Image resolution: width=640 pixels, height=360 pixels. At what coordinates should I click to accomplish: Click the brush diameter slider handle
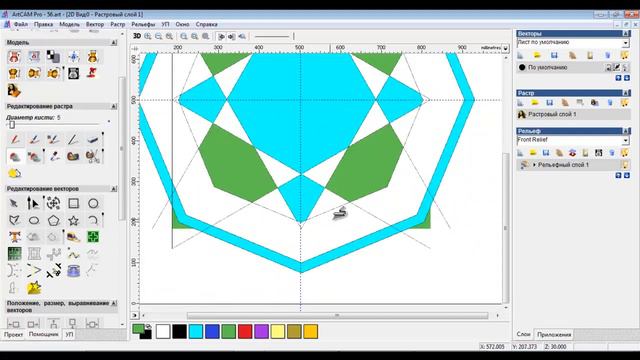[x=12, y=125]
